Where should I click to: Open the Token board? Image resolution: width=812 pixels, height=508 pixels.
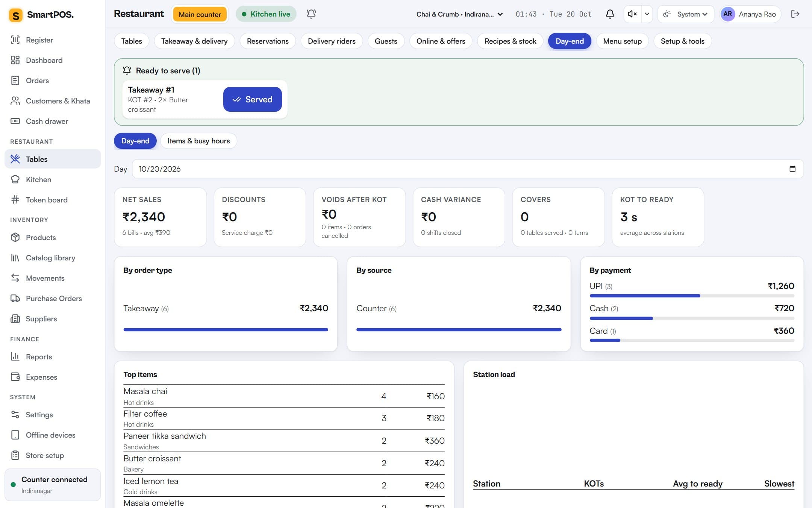pyautogui.click(x=53, y=200)
